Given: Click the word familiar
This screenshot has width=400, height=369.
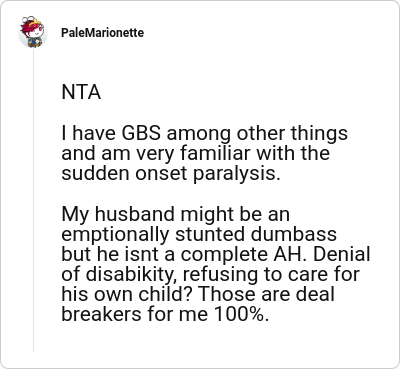Looking at the screenshot, I should click(215, 153).
